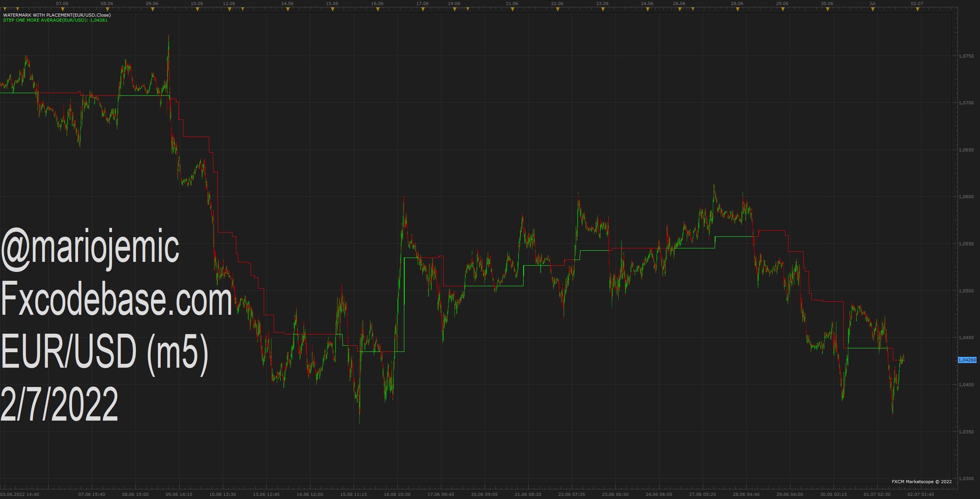Click the 1,0550 price axis label
Viewport: 980px width, 499px height.
click(966, 244)
